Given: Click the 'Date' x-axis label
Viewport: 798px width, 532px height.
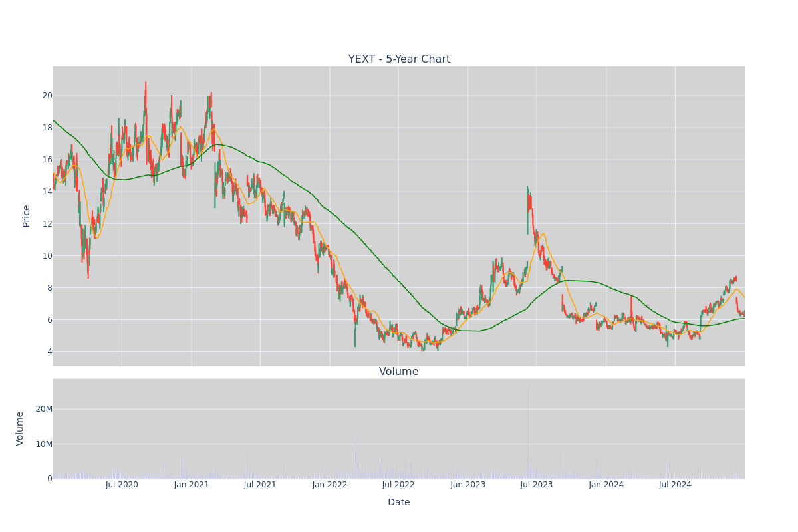Looking at the screenshot, I should pos(399,503).
